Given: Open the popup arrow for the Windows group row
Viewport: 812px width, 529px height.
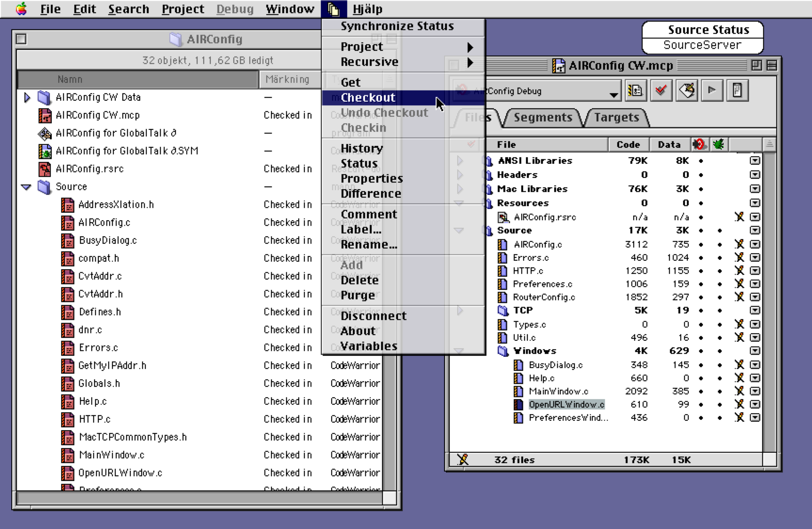Looking at the screenshot, I should tap(755, 351).
